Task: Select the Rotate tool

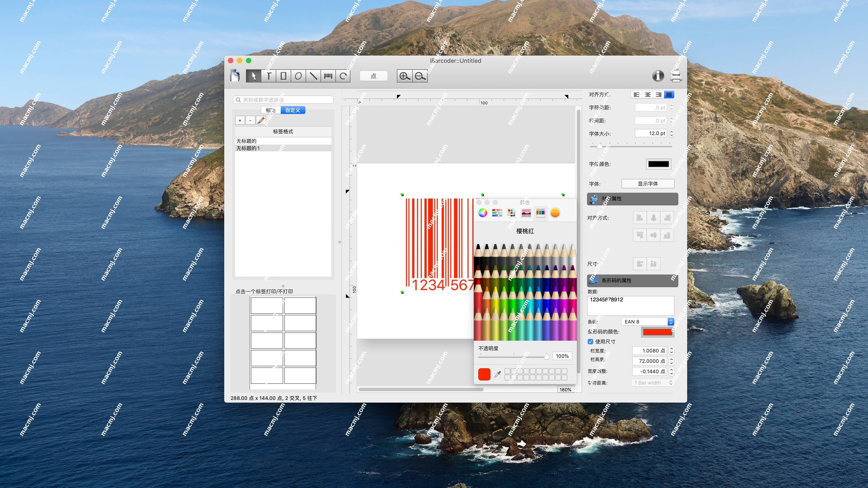Action: click(343, 76)
